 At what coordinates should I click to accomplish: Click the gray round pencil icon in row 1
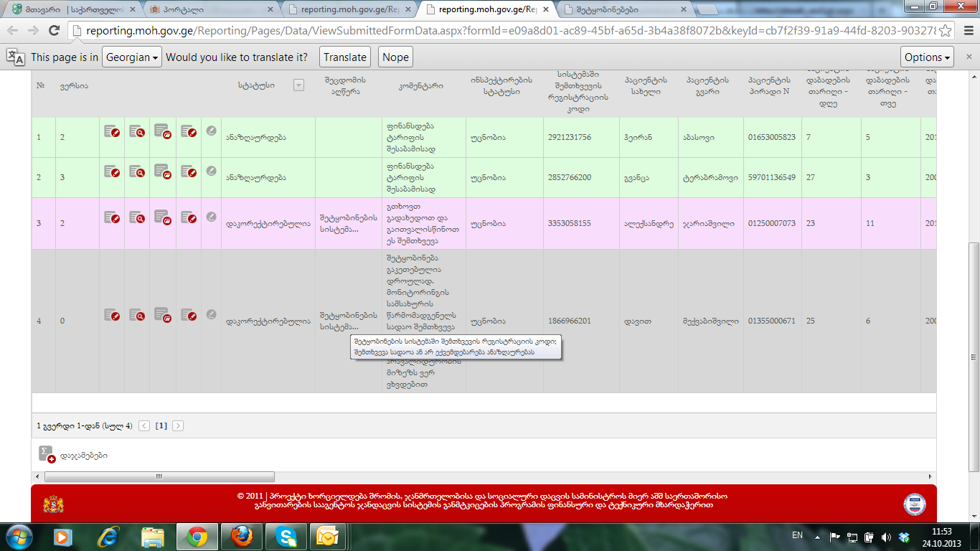(211, 131)
